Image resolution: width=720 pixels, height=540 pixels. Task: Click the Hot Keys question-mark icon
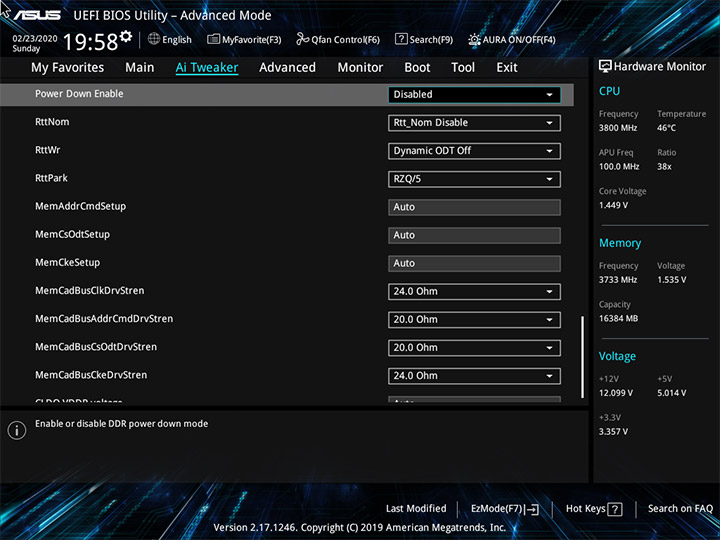pos(615,509)
